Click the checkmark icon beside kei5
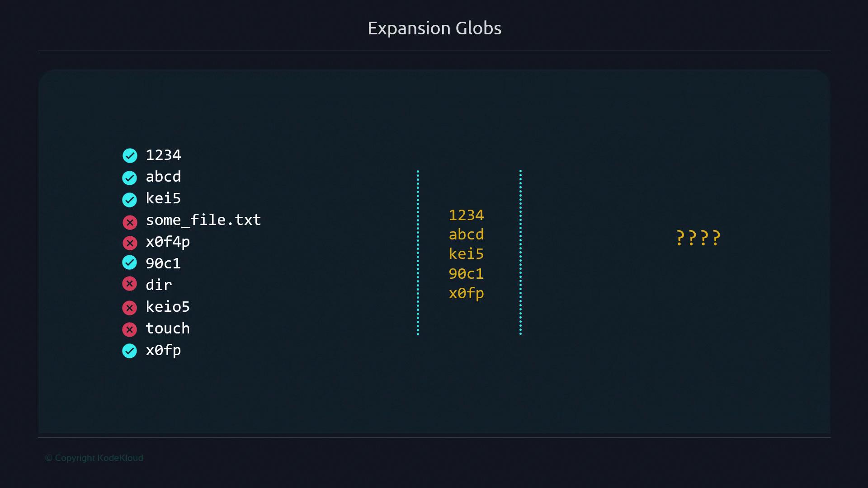868x488 pixels. pos(130,200)
